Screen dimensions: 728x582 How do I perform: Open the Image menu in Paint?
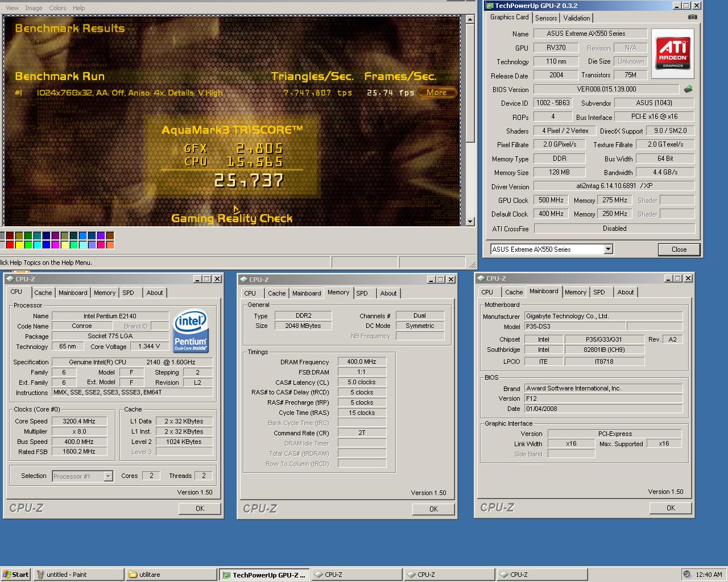point(34,8)
